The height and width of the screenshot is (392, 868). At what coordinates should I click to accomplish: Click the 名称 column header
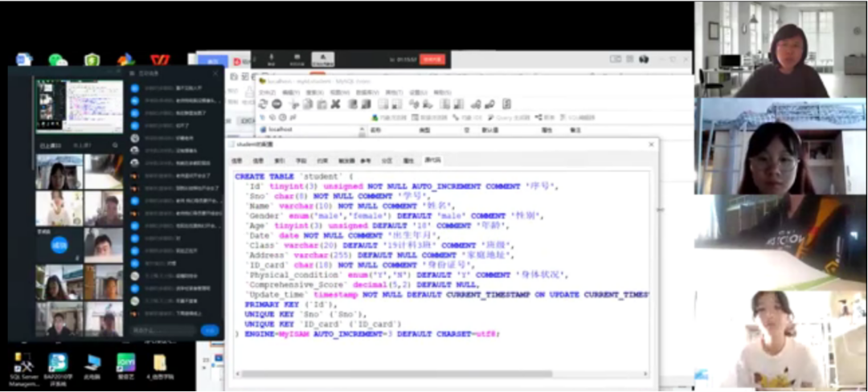click(x=375, y=130)
